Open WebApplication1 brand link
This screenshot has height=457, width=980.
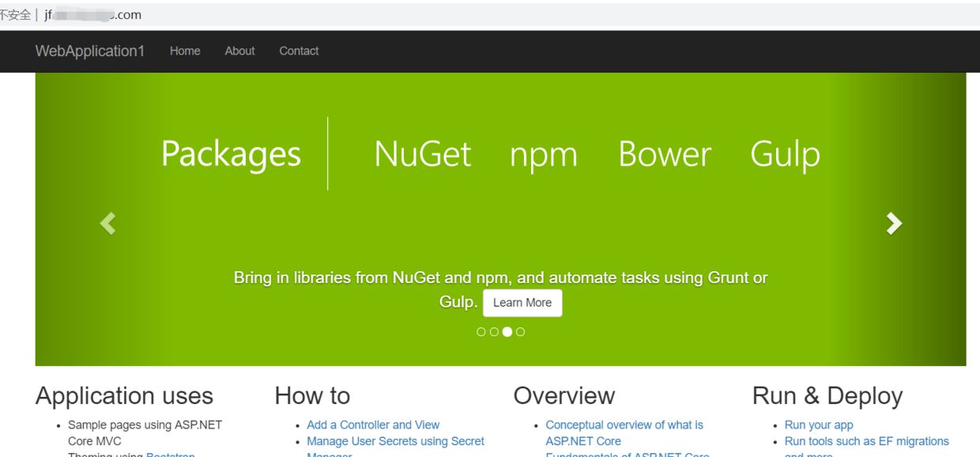click(90, 51)
